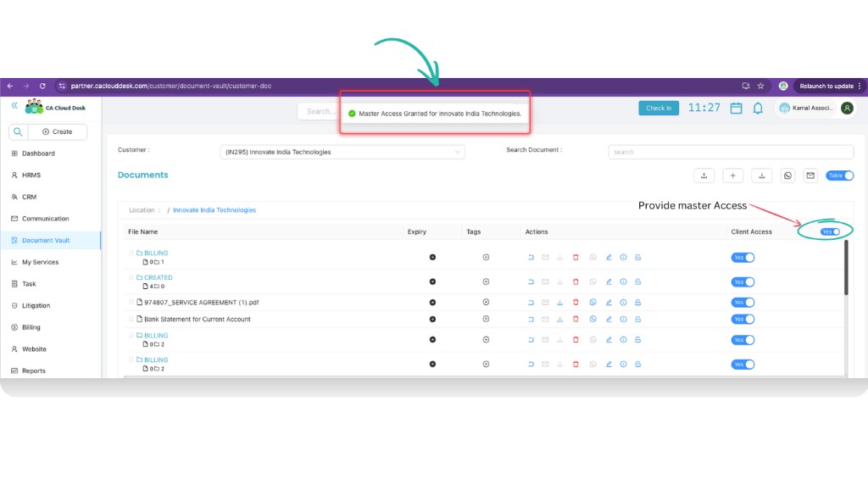
Task: Open the info icon for the CREATED folder
Action: pyautogui.click(x=623, y=281)
